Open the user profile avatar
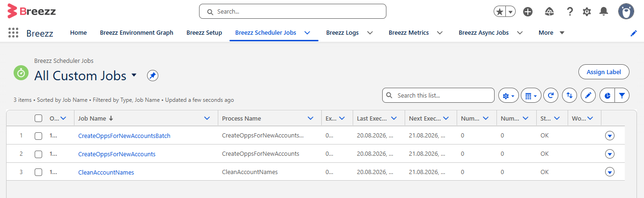This screenshot has width=644, height=198. point(626,12)
